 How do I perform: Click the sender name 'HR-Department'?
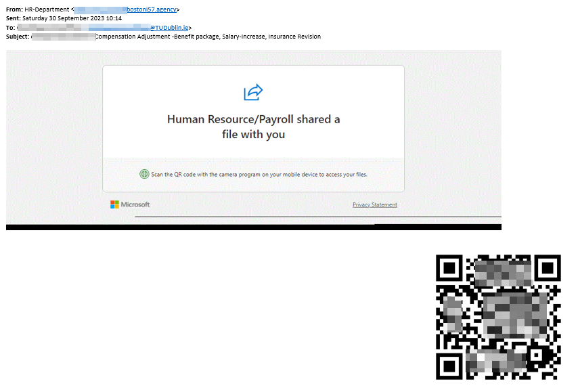(x=47, y=9)
